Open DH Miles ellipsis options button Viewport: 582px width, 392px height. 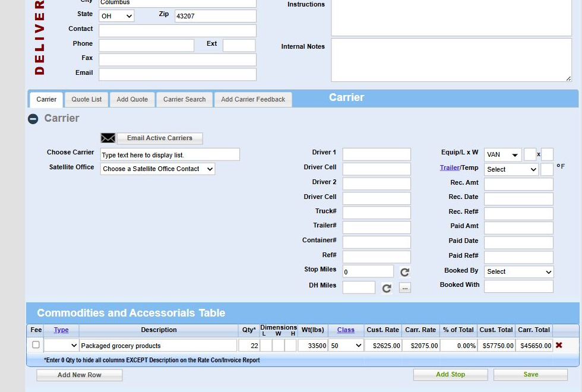[x=405, y=287]
